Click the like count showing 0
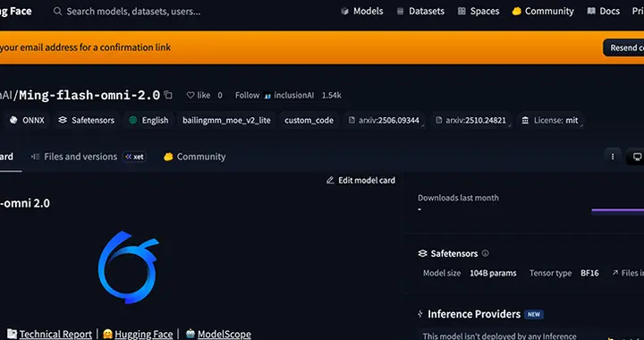The height and width of the screenshot is (340, 644). pos(220,95)
